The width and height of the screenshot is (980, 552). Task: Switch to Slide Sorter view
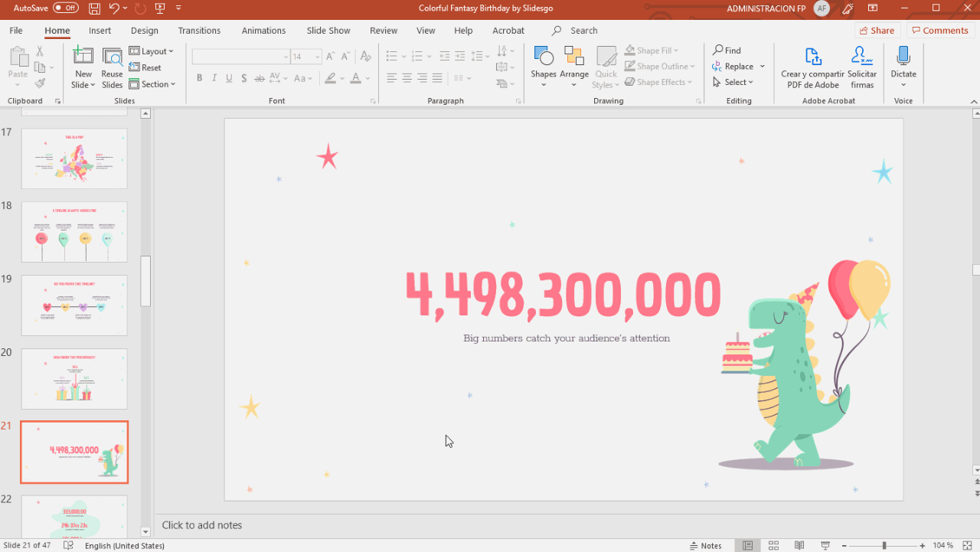pos(773,545)
